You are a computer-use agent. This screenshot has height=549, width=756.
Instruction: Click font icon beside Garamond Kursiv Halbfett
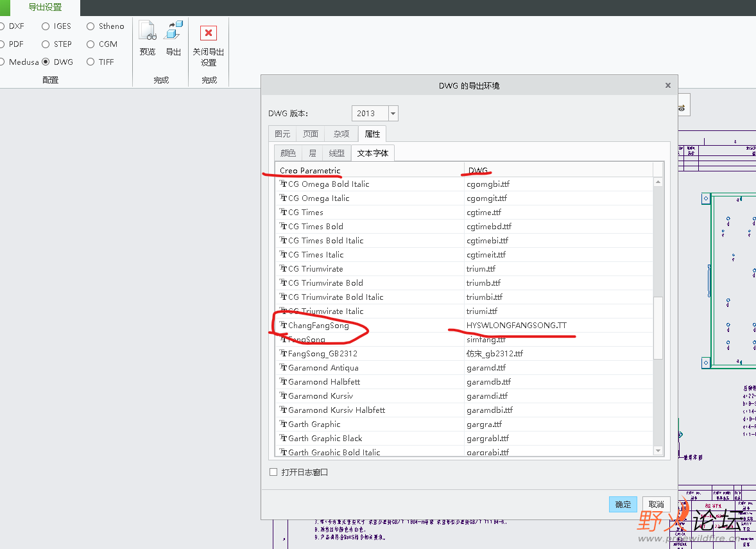click(283, 410)
